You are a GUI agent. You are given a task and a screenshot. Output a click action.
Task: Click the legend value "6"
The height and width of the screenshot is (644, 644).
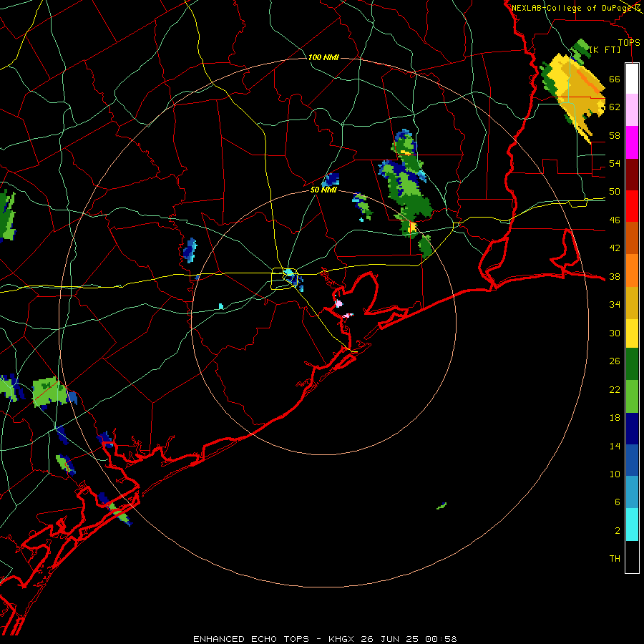point(618,502)
